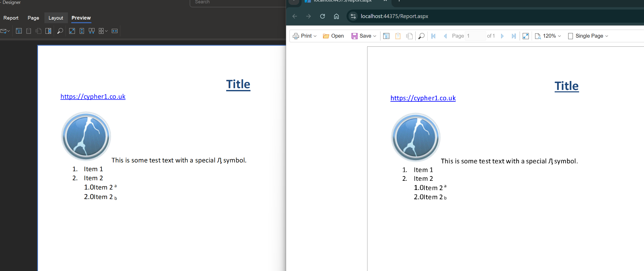
Task: Click inside the page number input field
Action: [x=476, y=36]
